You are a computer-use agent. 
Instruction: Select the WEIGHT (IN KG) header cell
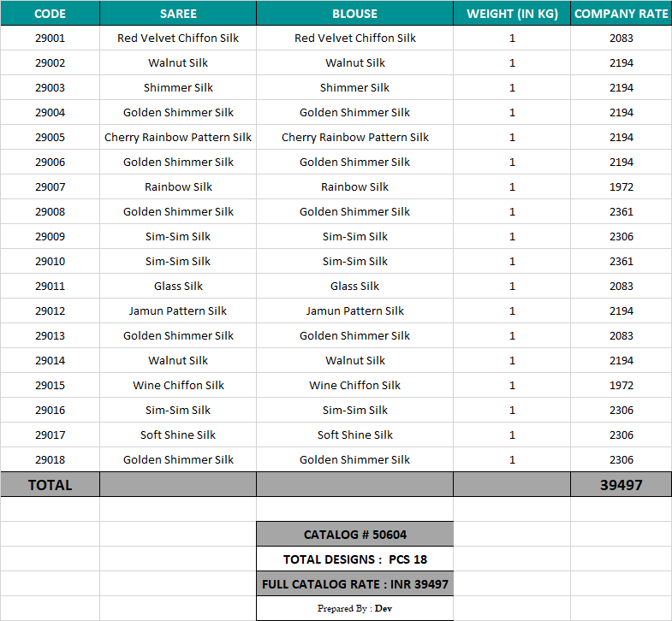point(512,14)
